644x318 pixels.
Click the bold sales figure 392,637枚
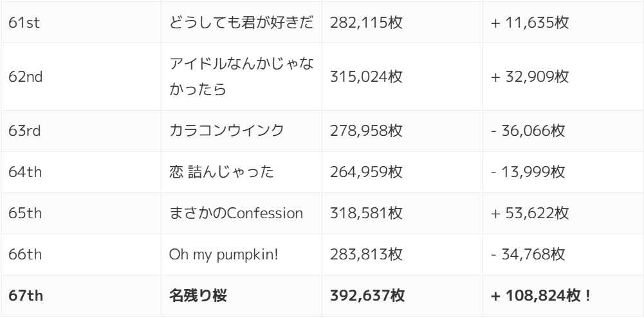[x=367, y=296]
